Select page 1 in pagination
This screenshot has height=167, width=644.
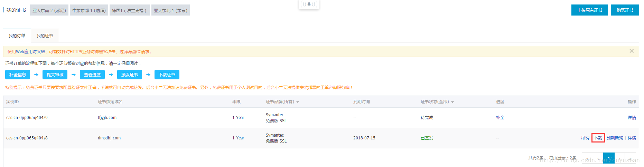pyautogui.click(x=609, y=158)
